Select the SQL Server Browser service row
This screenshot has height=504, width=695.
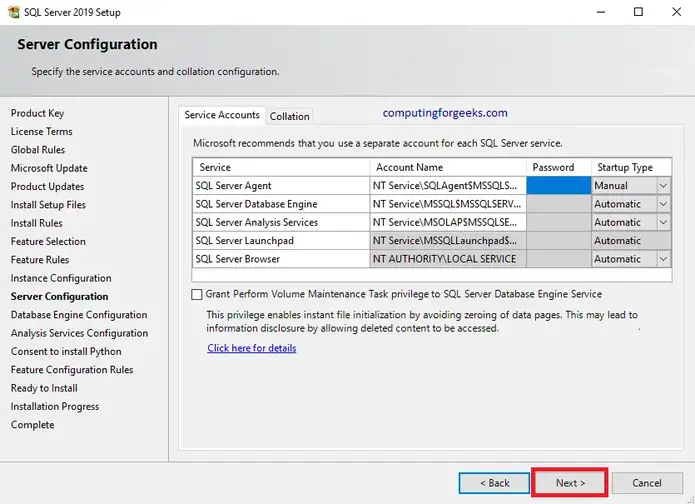(280, 259)
